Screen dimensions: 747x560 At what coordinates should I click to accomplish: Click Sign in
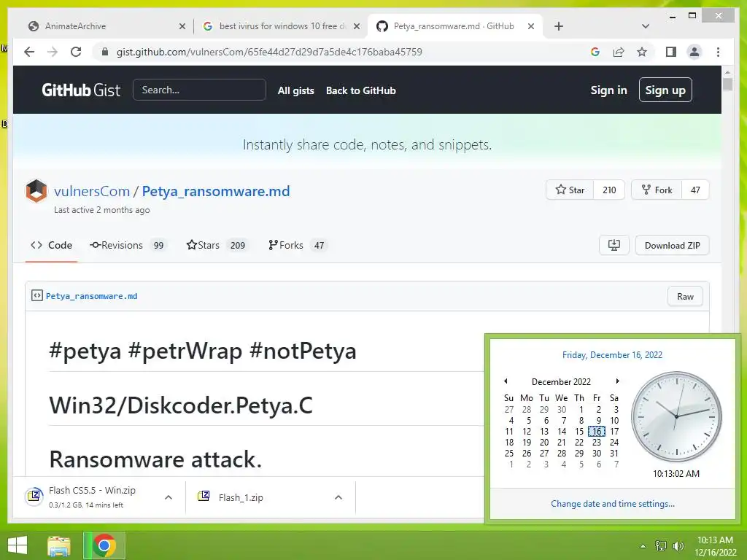pos(608,90)
